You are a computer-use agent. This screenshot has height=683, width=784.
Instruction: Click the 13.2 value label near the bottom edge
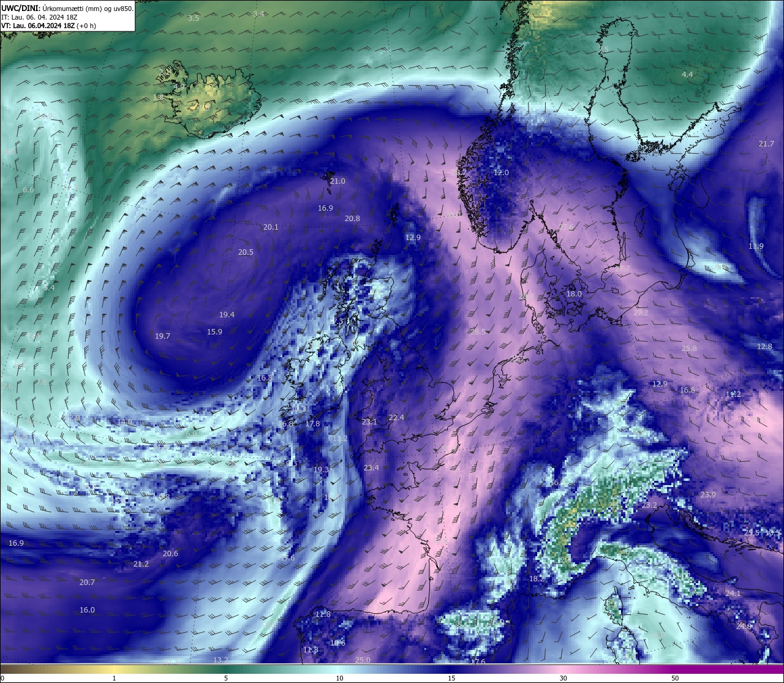[221, 660]
